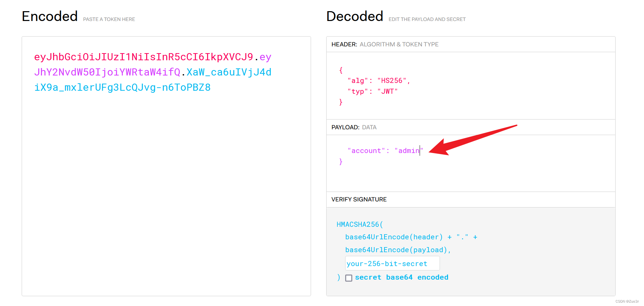Click the Encoded heading

tap(50, 16)
